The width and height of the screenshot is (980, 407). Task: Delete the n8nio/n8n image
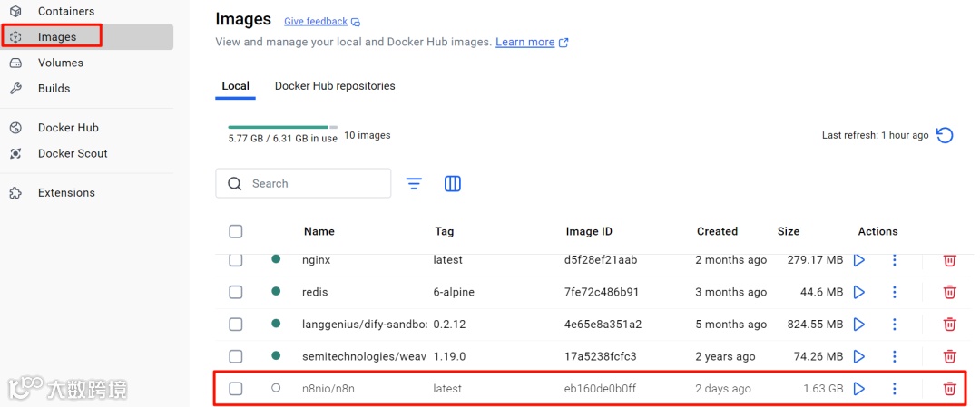click(x=949, y=389)
